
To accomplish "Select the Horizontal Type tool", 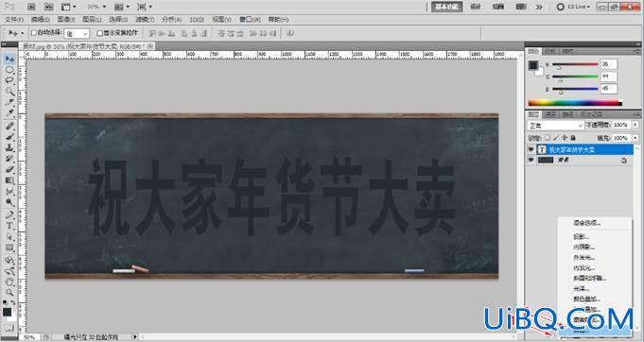I will click(9, 227).
